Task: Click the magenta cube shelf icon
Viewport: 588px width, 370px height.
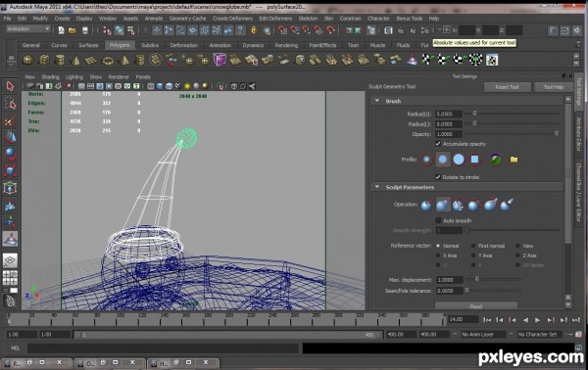Action: (x=220, y=60)
